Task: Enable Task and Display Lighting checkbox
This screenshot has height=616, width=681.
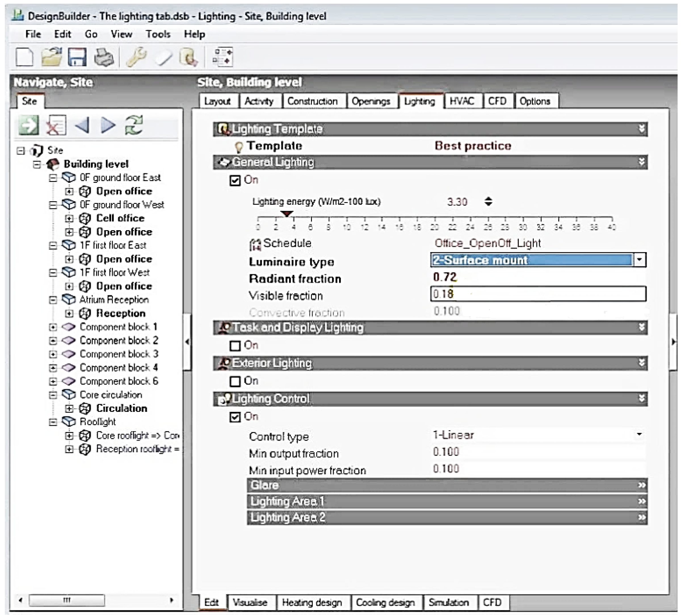Action: pos(235,346)
